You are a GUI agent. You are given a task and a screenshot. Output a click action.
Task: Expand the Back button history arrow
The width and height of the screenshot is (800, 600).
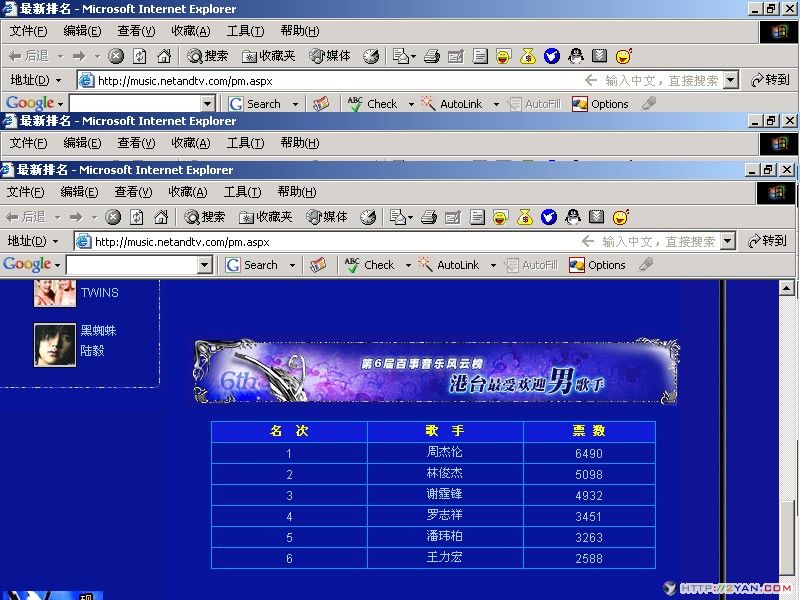tap(58, 217)
